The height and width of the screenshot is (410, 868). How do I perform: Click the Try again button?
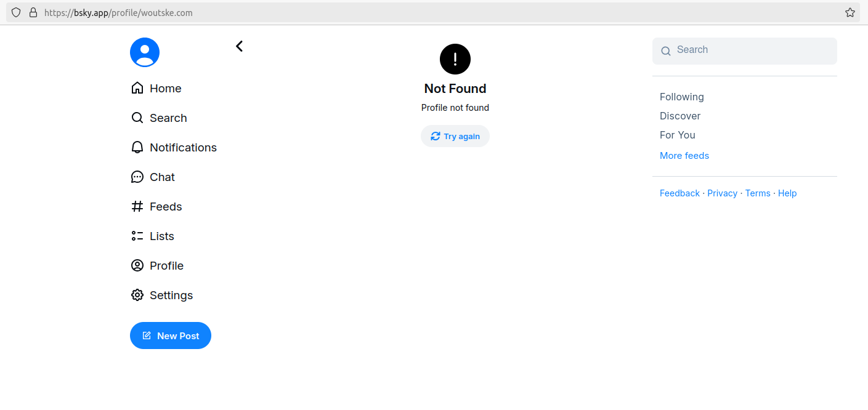455,136
